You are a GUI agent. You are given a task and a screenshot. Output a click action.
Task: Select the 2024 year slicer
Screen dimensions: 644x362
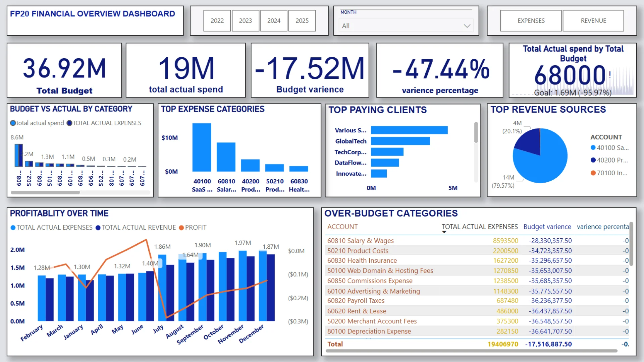pos(274,21)
